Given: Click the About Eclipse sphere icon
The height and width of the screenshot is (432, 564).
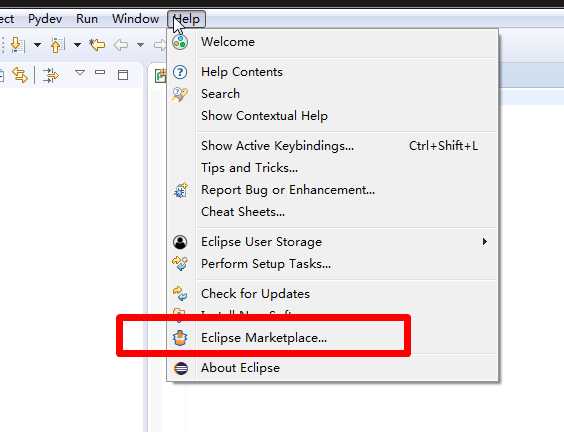Looking at the screenshot, I should tap(181, 368).
